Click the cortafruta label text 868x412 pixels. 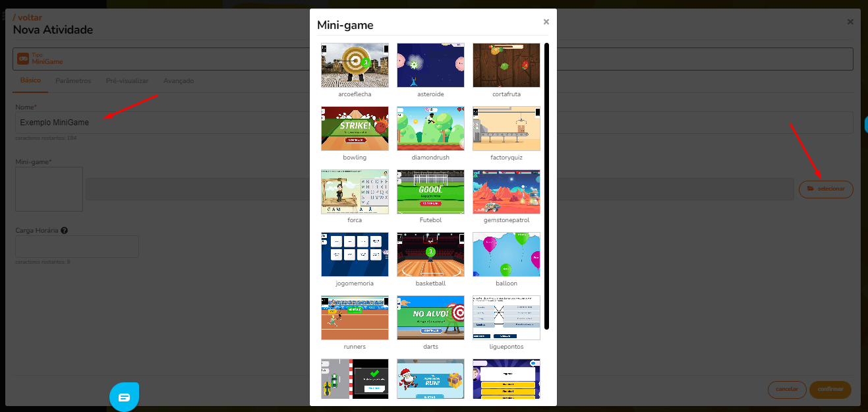[506, 94]
